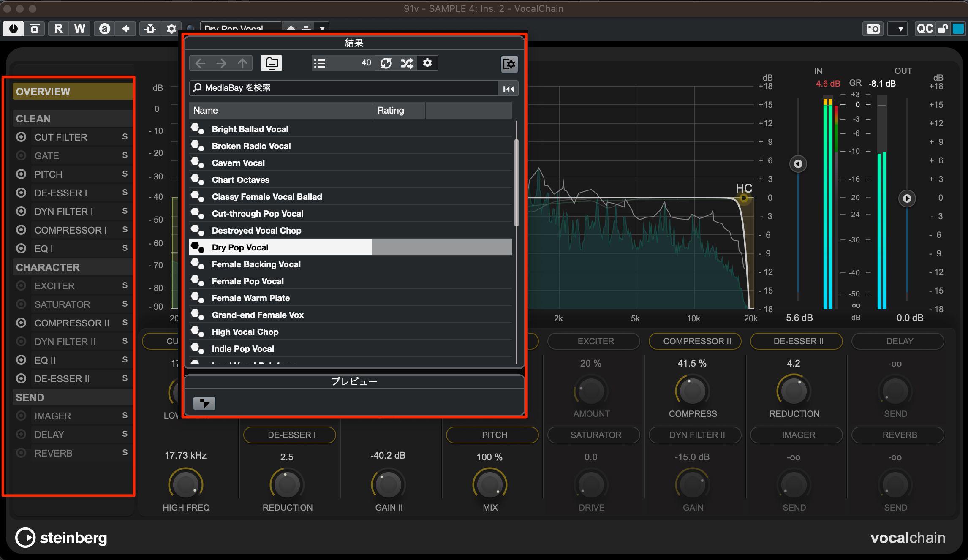This screenshot has width=968, height=560.
Task: Solo the REVERB module in the sidebar
Action: click(125, 452)
